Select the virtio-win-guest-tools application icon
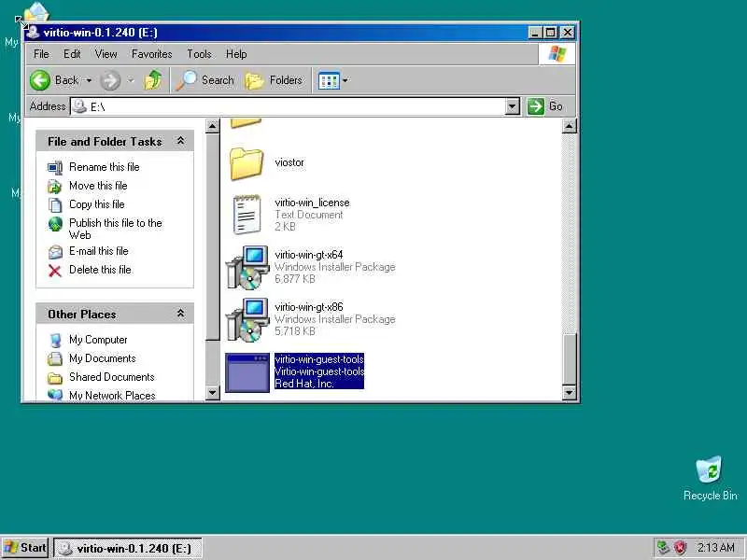Image resolution: width=747 pixels, height=560 pixels. [x=247, y=372]
